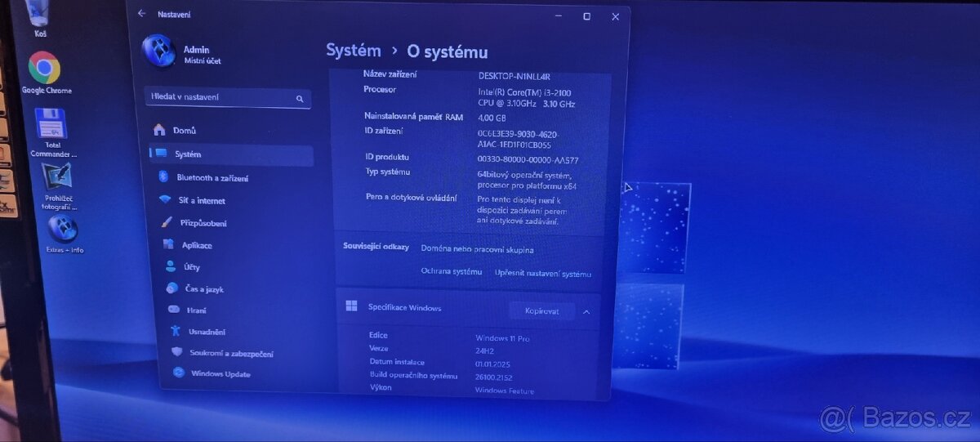Select the Windows Feature value text
Image resolution: width=980 pixels, height=442 pixels.
click(505, 391)
